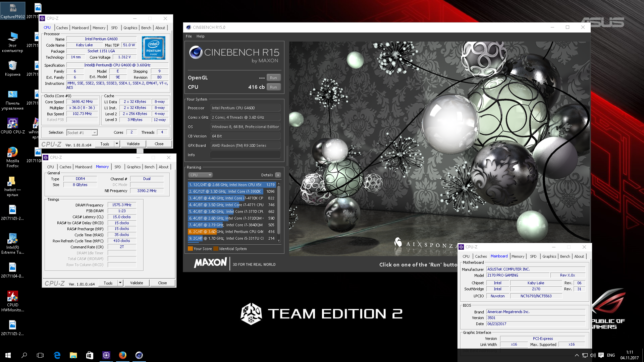Switch to Caches tab in top CPU-Z window

point(62,28)
